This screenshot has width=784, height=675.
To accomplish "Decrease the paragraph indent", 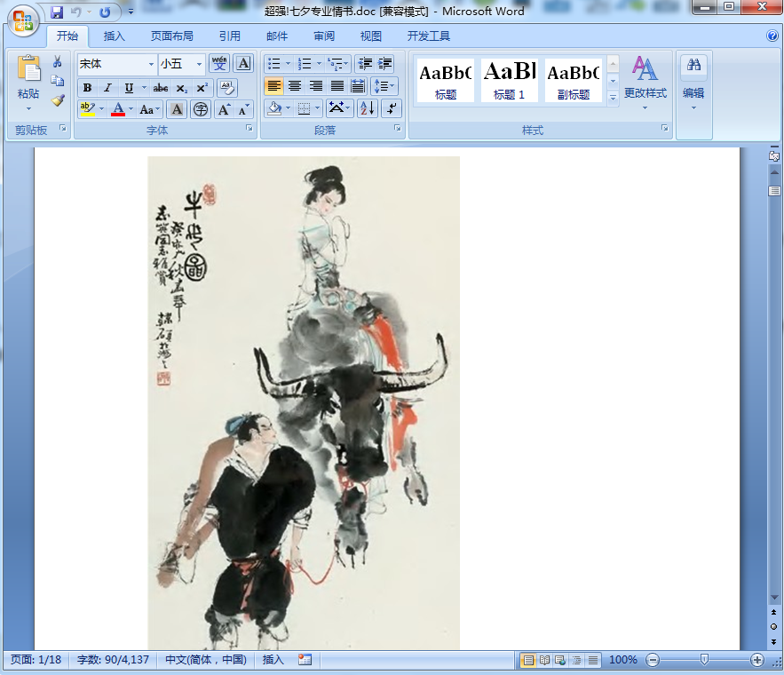I will pyautogui.click(x=366, y=63).
